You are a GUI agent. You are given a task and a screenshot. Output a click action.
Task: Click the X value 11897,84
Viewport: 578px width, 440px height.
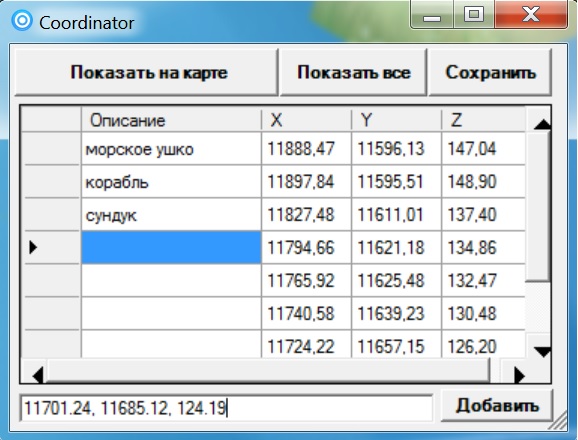click(306, 182)
